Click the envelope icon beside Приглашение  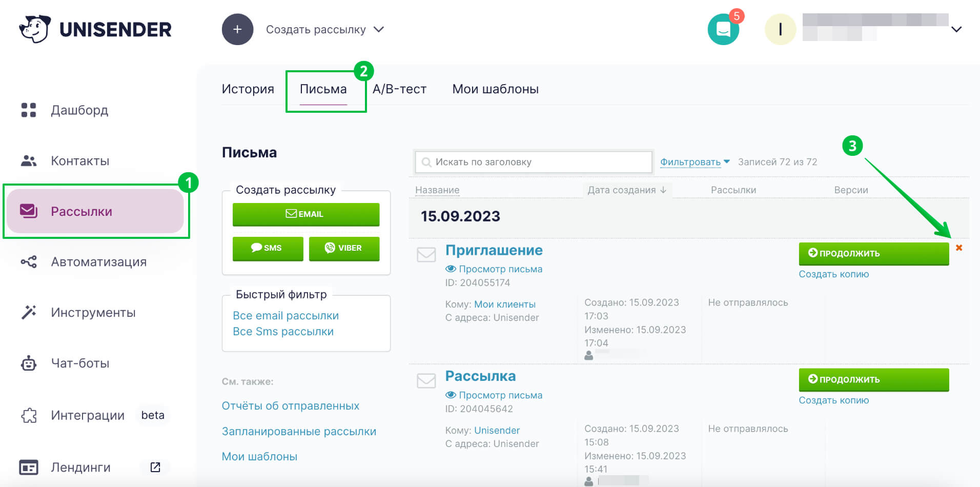(426, 254)
